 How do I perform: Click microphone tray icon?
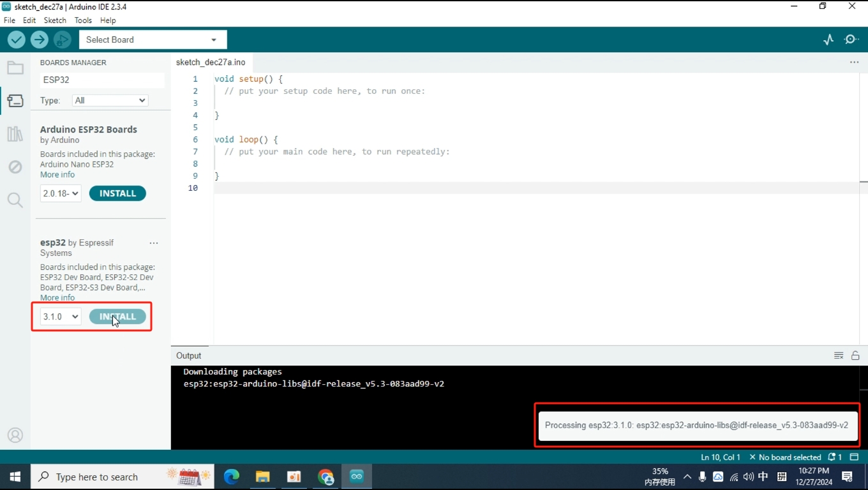pyautogui.click(x=703, y=477)
